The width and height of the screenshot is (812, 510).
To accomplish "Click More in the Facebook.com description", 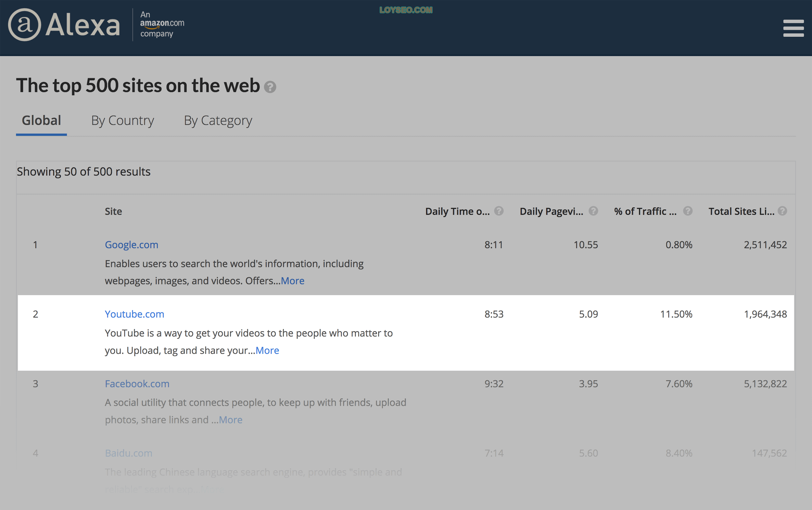I will (x=231, y=420).
